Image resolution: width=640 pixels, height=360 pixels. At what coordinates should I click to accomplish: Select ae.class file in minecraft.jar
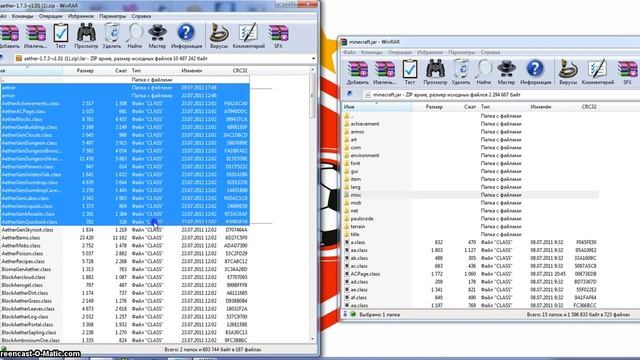359,290
